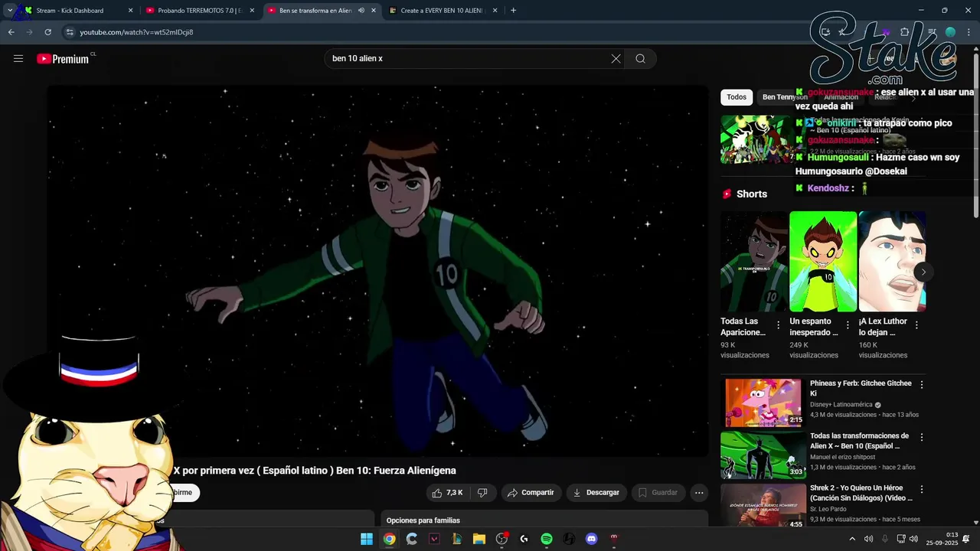Select the Ben Tennyson filter chip

click(x=785, y=97)
